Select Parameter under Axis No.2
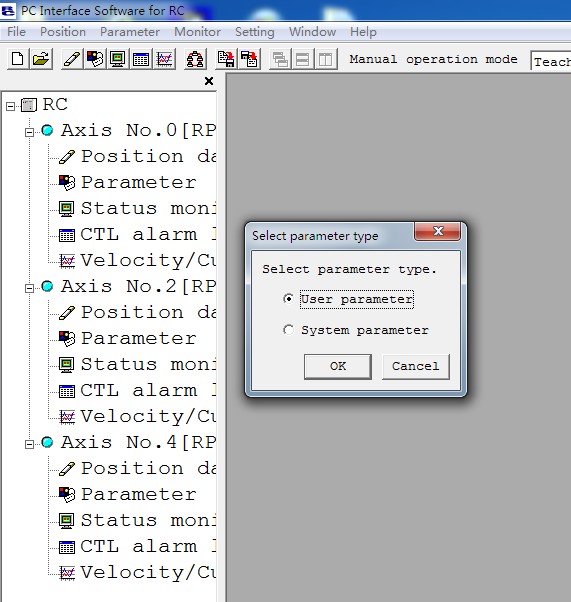Viewport: 571px width, 602px height. click(138, 338)
